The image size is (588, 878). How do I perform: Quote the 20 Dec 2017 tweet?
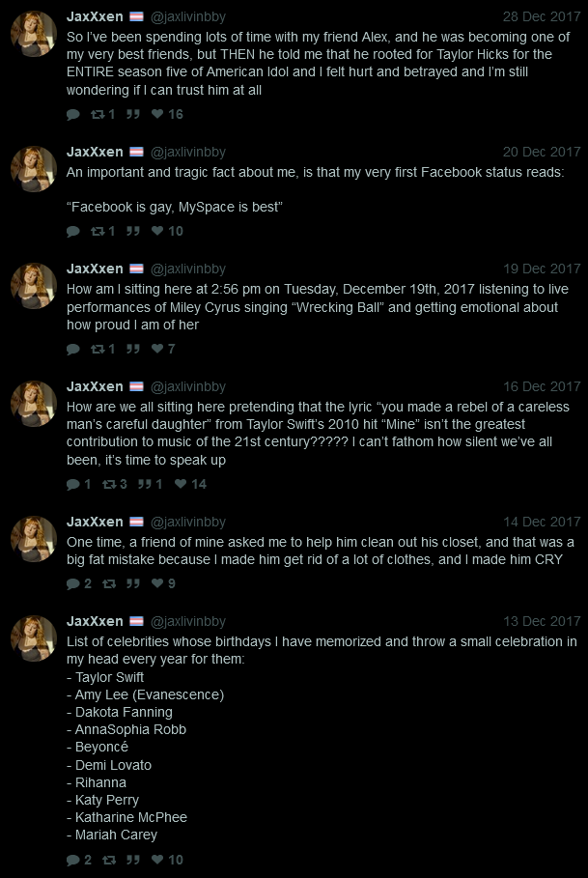tap(132, 231)
